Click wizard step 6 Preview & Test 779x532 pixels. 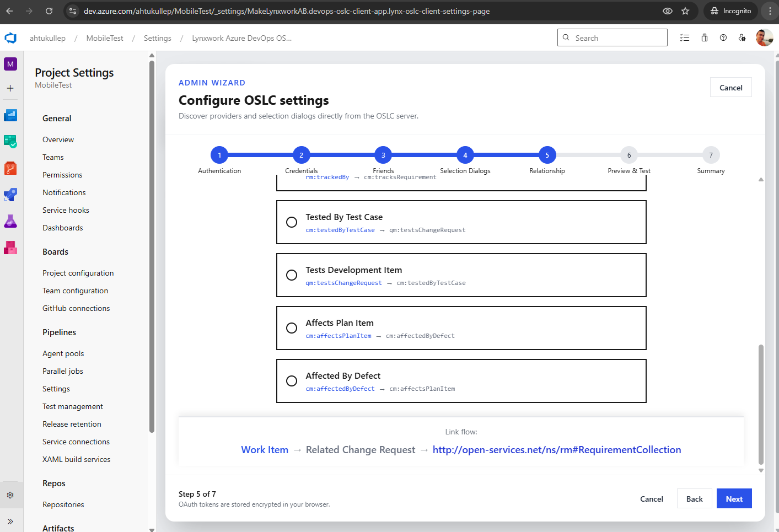(x=629, y=155)
